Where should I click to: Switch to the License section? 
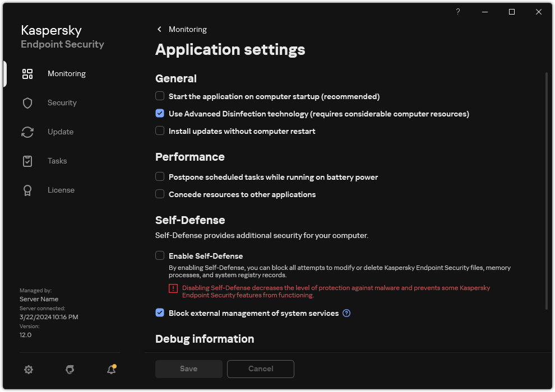pos(61,190)
